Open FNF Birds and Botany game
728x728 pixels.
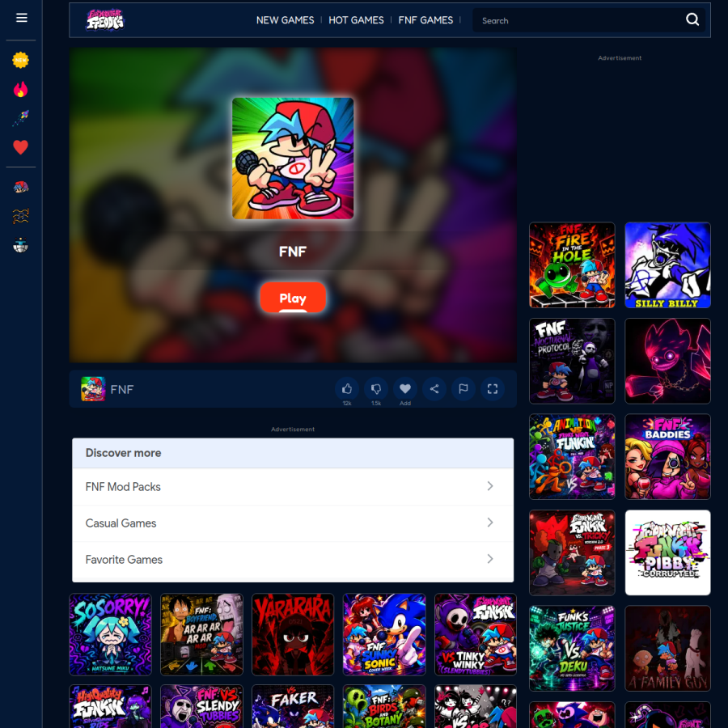[384, 706]
